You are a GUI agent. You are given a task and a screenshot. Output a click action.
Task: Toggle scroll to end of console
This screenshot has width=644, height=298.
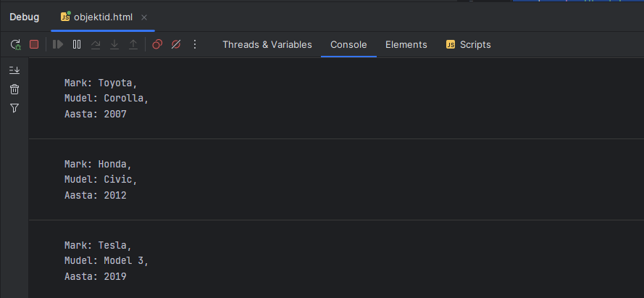14,70
